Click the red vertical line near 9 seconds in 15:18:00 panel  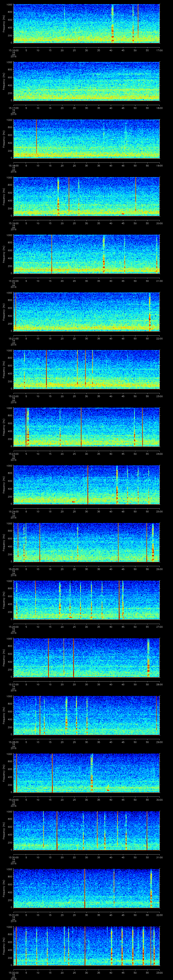pyautogui.click(x=36, y=137)
